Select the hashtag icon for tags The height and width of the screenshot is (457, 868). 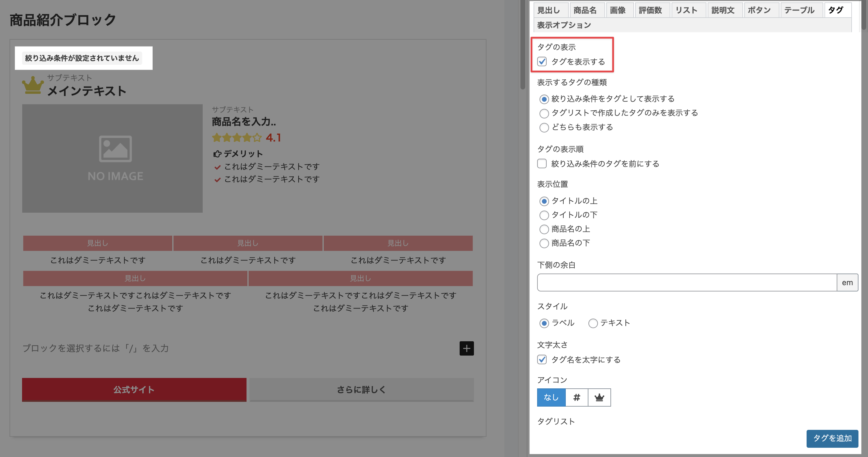point(576,397)
